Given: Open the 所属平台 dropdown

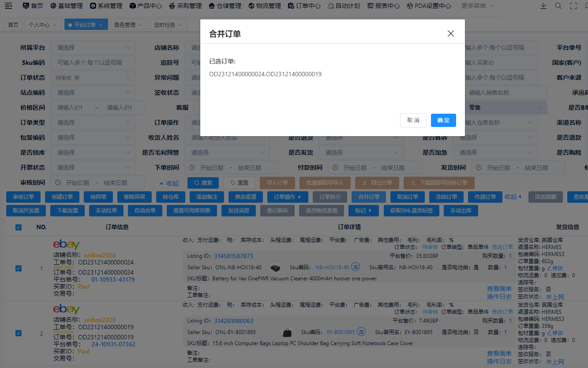Looking at the screenshot, I should [x=93, y=47].
